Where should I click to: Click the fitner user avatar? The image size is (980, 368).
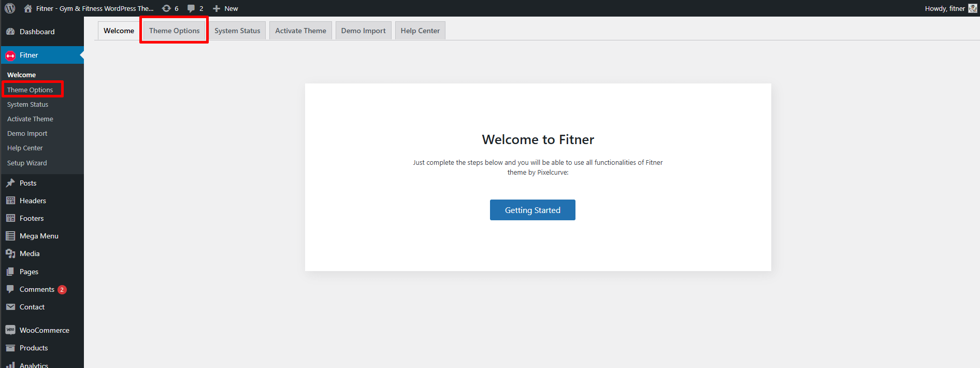coord(972,8)
